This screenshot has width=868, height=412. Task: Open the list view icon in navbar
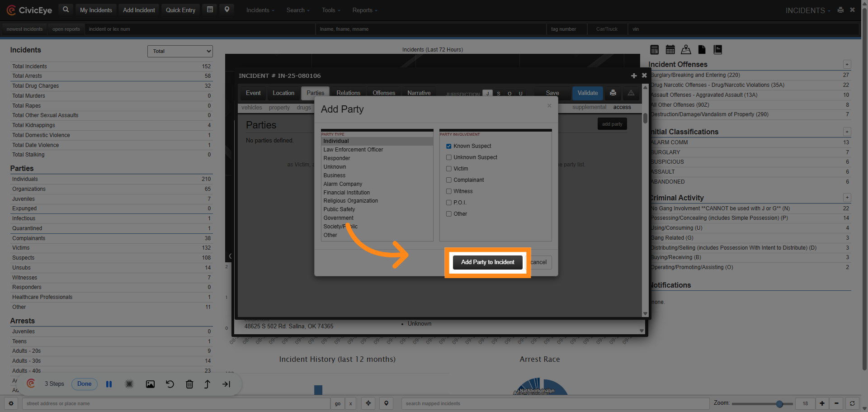(210, 9)
